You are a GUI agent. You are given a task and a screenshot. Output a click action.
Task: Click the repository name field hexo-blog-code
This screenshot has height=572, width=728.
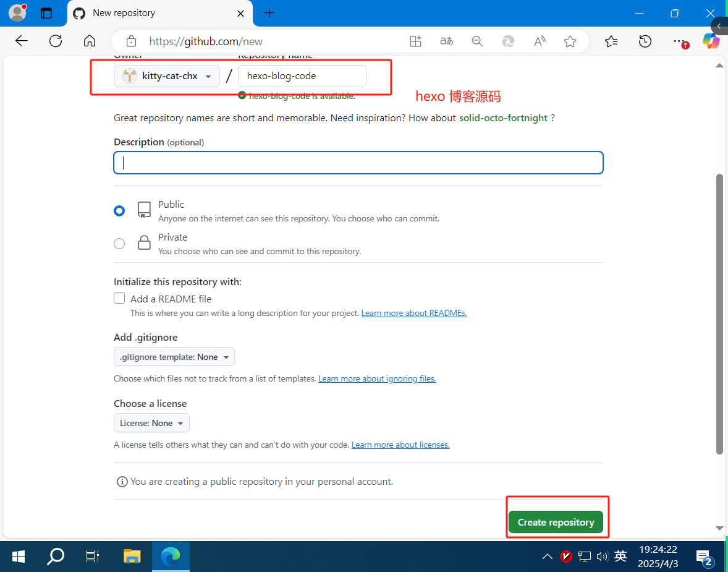click(x=302, y=75)
